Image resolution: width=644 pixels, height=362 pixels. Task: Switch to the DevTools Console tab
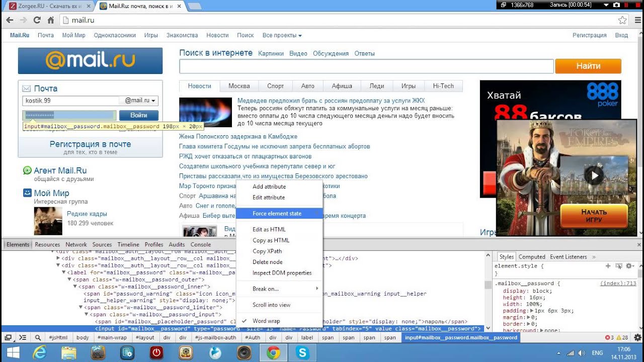pyautogui.click(x=201, y=244)
